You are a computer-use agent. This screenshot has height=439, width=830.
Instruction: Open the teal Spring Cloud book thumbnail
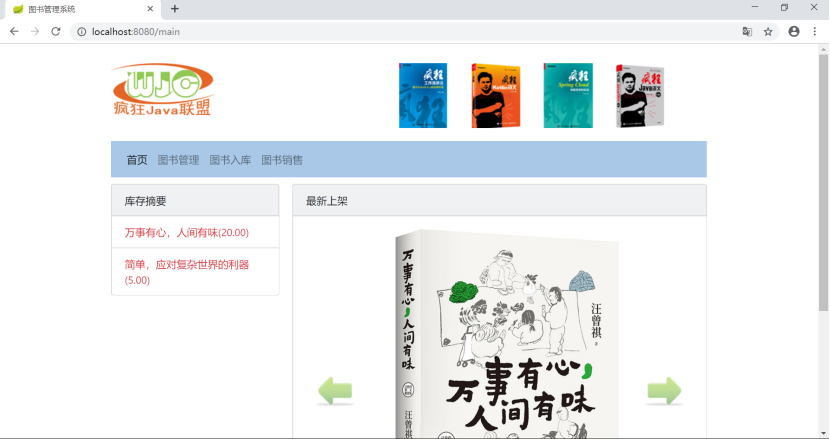(x=568, y=96)
